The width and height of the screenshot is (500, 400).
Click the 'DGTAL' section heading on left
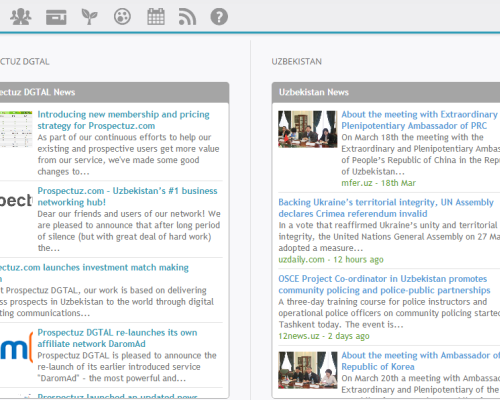25,62
